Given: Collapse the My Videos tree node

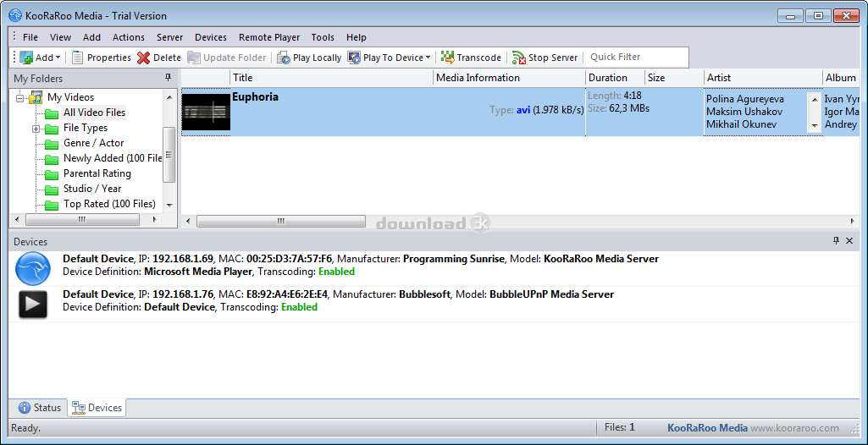Looking at the screenshot, I should (20, 98).
